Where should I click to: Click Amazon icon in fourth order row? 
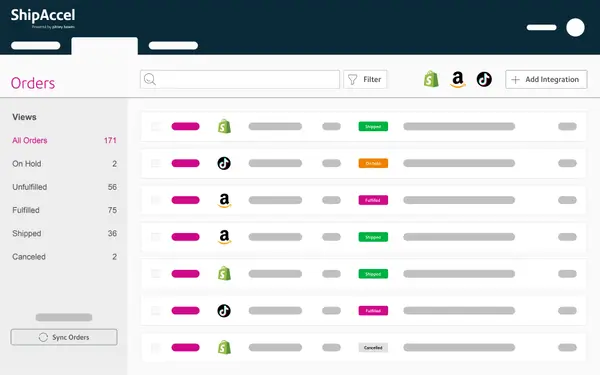[224, 237]
